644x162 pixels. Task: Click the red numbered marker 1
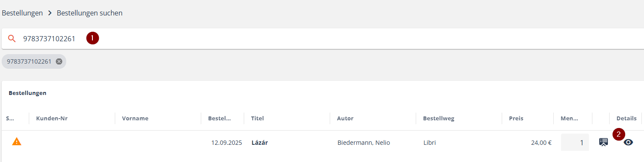[x=92, y=38]
